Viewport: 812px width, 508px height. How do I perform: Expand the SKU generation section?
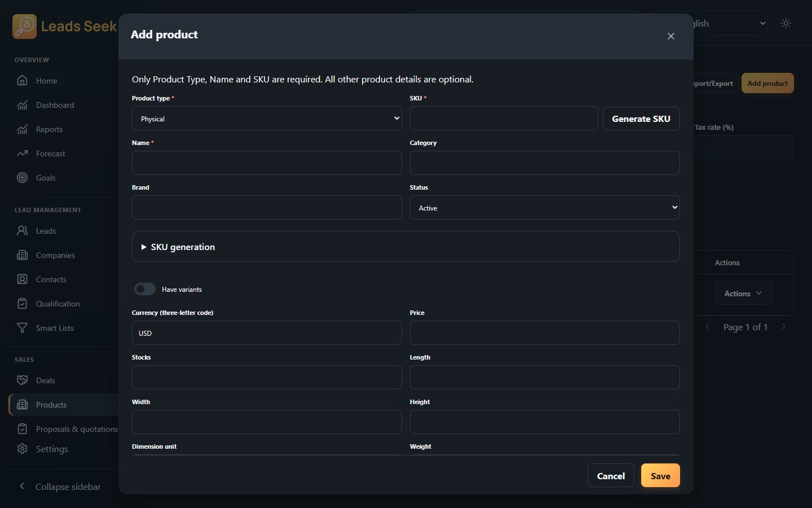(405, 247)
